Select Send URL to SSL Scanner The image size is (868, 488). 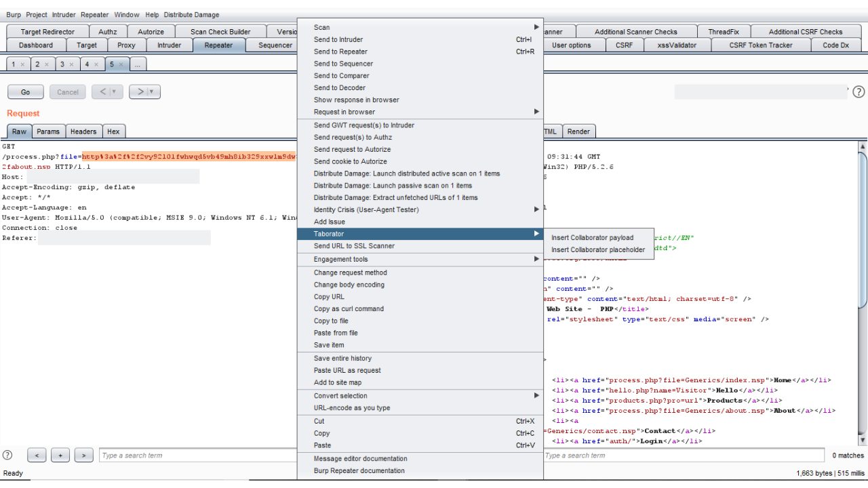coord(420,246)
